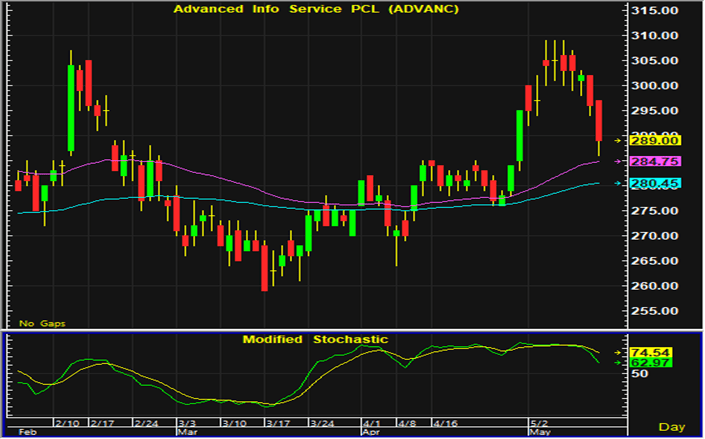Click the green arrow beside 62.97

[x=617, y=362]
